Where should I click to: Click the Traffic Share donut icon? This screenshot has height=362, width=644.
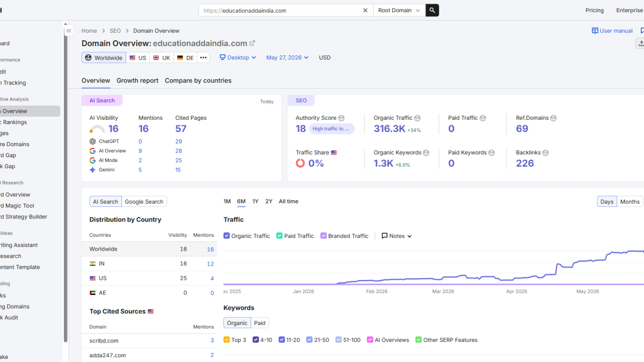[x=300, y=163]
